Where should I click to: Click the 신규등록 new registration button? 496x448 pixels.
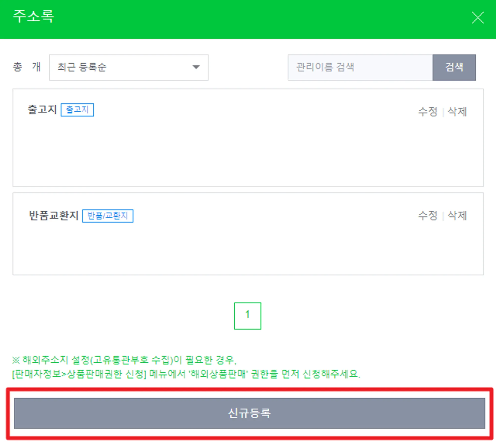point(249,413)
